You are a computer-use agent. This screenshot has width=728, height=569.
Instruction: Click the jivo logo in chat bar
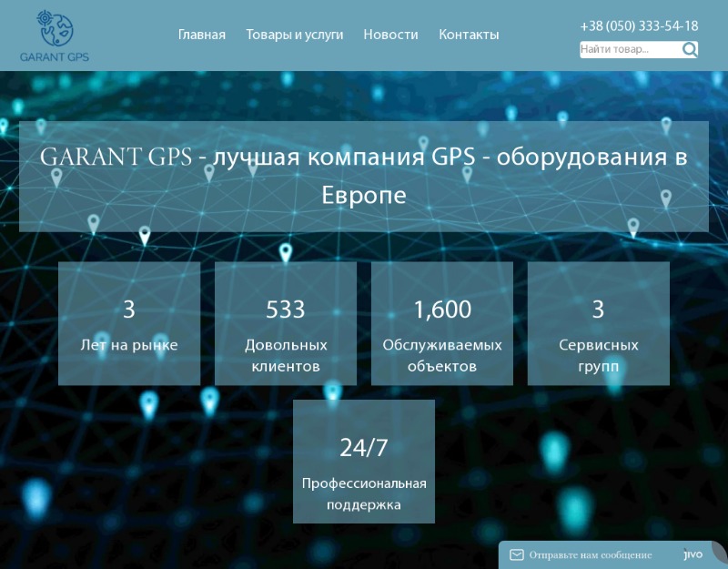pos(693,554)
